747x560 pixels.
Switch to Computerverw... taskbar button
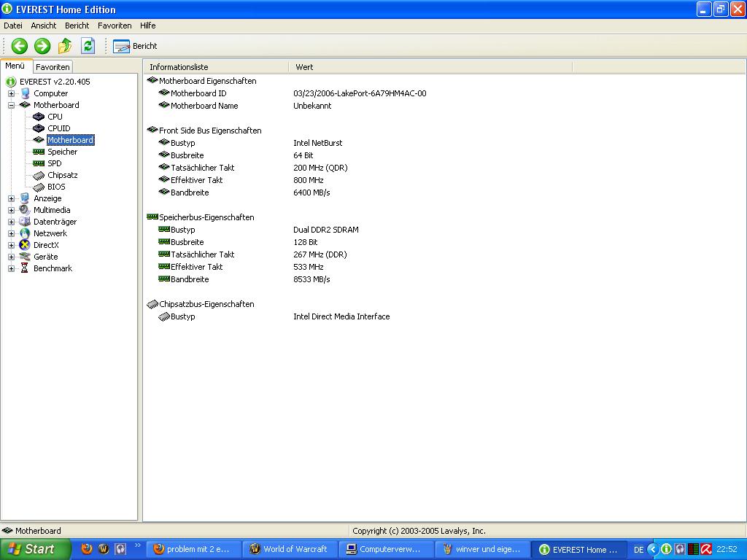(385, 549)
